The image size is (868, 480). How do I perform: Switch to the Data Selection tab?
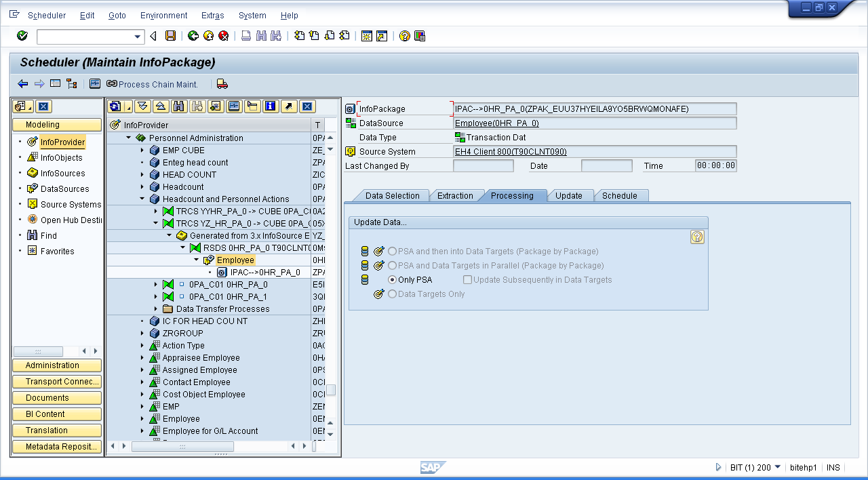pyautogui.click(x=392, y=195)
